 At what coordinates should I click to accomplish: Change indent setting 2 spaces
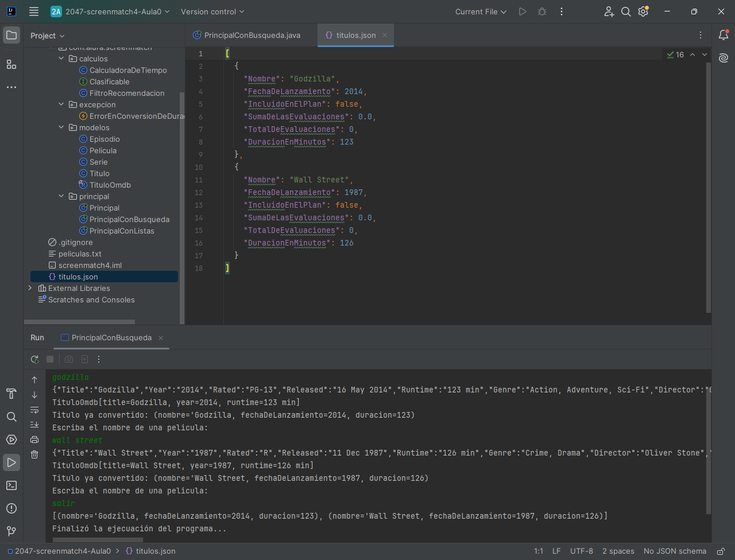tap(618, 551)
